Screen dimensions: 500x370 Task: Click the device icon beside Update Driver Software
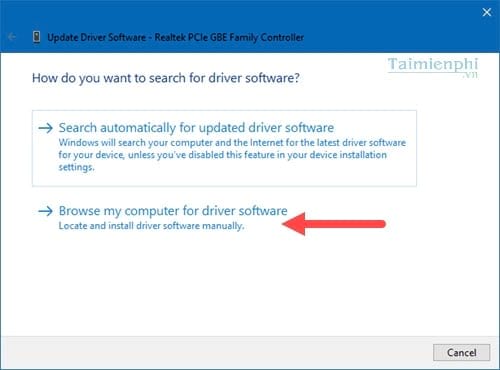pyautogui.click(x=37, y=37)
